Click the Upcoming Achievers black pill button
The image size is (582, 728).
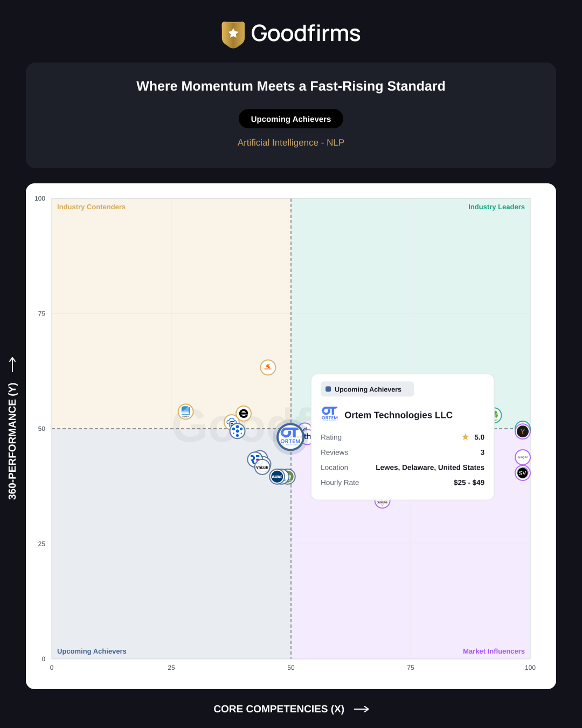pyautogui.click(x=291, y=119)
